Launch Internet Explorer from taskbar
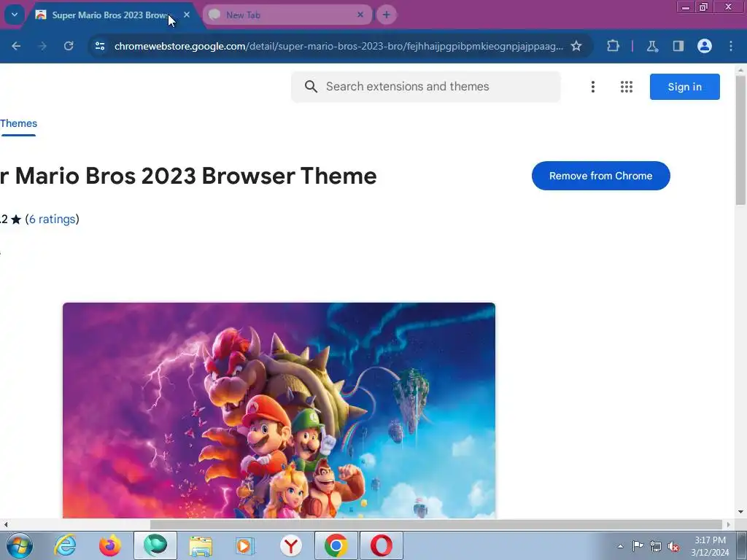Image resolution: width=747 pixels, height=560 pixels. click(65, 545)
